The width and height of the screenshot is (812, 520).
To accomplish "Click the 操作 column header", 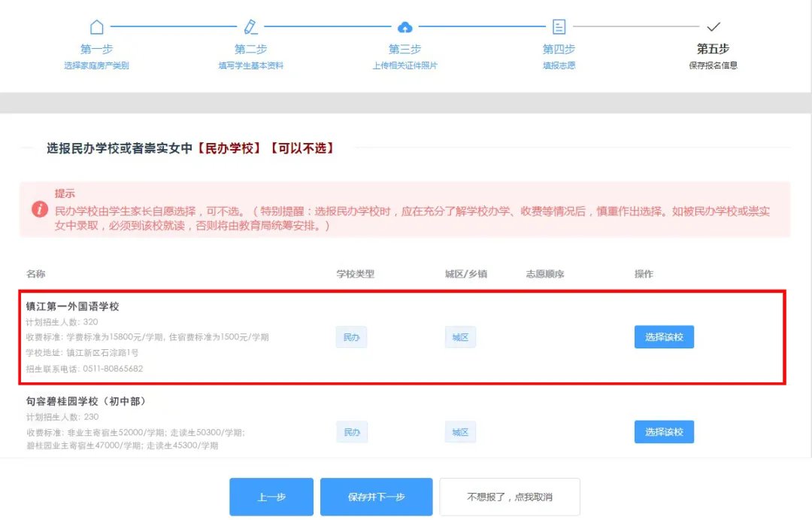I will [644, 274].
